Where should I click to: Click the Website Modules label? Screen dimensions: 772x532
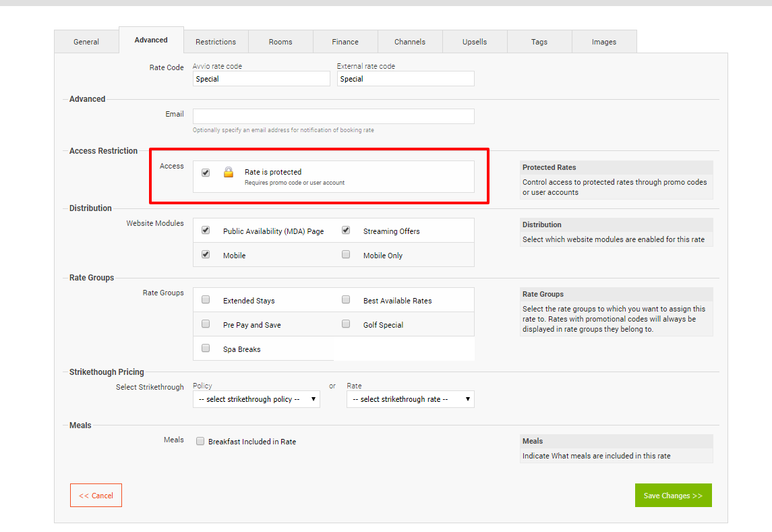pyautogui.click(x=155, y=223)
